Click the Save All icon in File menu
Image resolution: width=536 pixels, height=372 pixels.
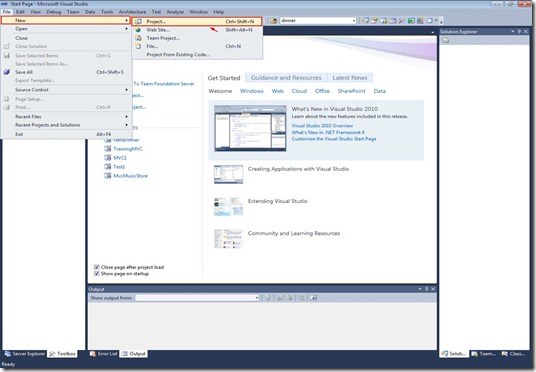pos(6,72)
